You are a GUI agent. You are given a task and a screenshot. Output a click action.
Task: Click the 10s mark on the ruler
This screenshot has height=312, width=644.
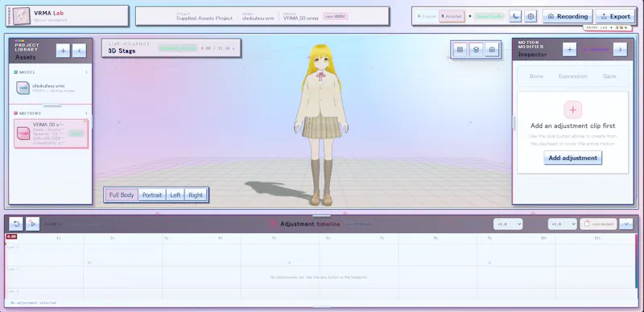pyautogui.click(x=543, y=238)
